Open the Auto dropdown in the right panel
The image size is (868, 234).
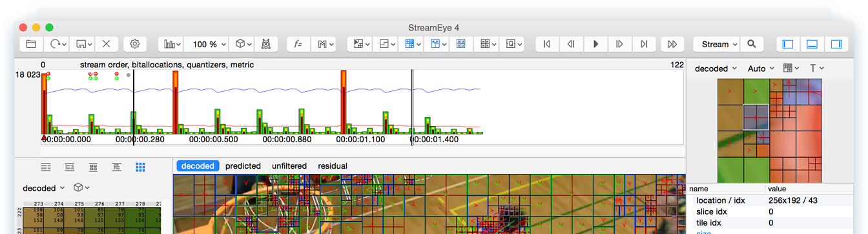pos(761,69)
